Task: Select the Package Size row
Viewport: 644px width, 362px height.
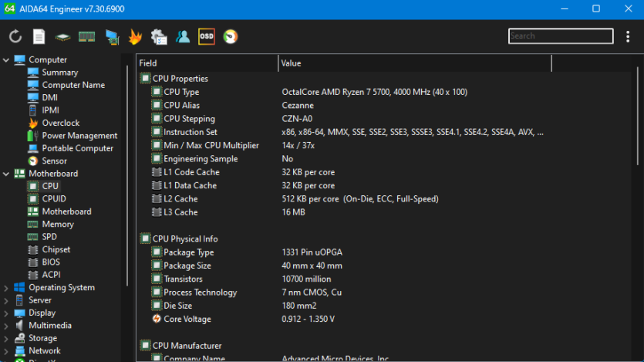Action: point(384,266)
